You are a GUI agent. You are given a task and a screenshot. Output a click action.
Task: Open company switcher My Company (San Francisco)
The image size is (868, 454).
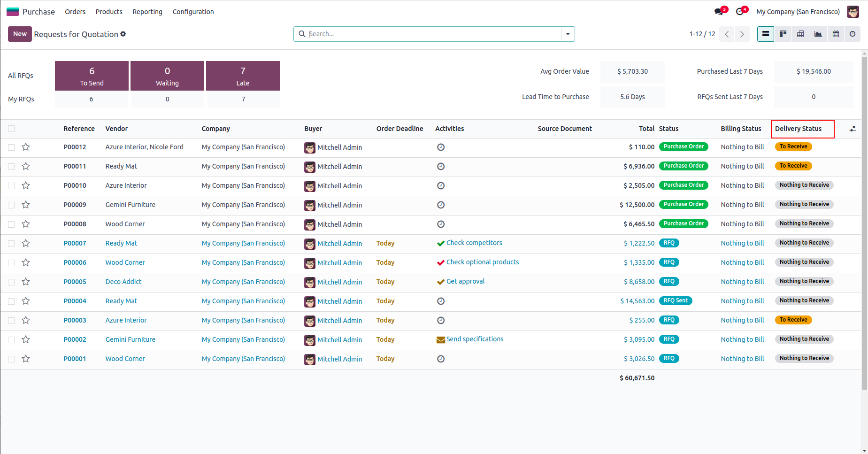pyautogui.click(x=798, y=12)
